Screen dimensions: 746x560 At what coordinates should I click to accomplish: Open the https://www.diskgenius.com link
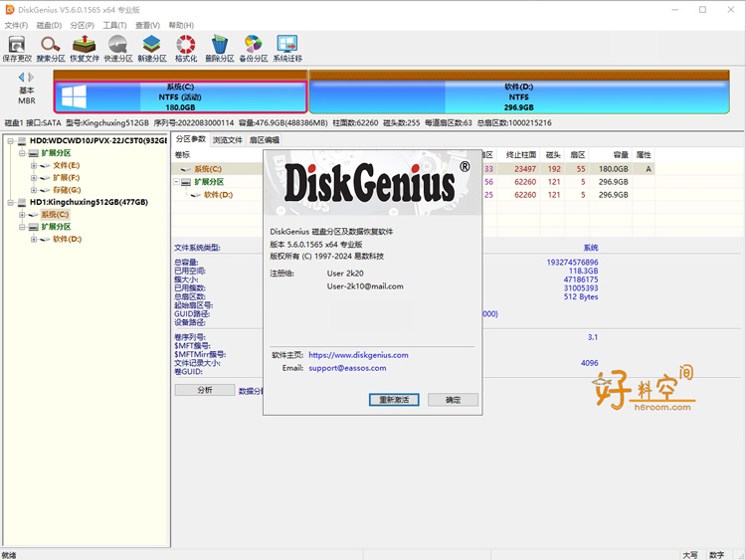358,355
